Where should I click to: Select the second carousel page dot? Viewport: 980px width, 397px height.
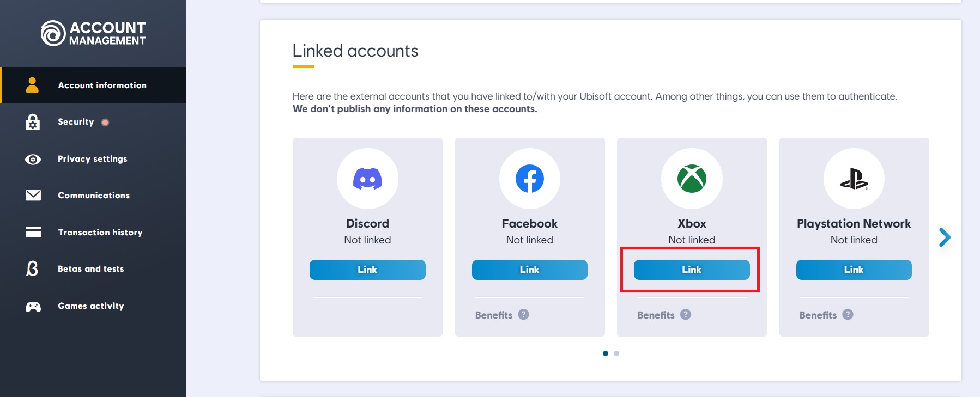click(616, 353)
